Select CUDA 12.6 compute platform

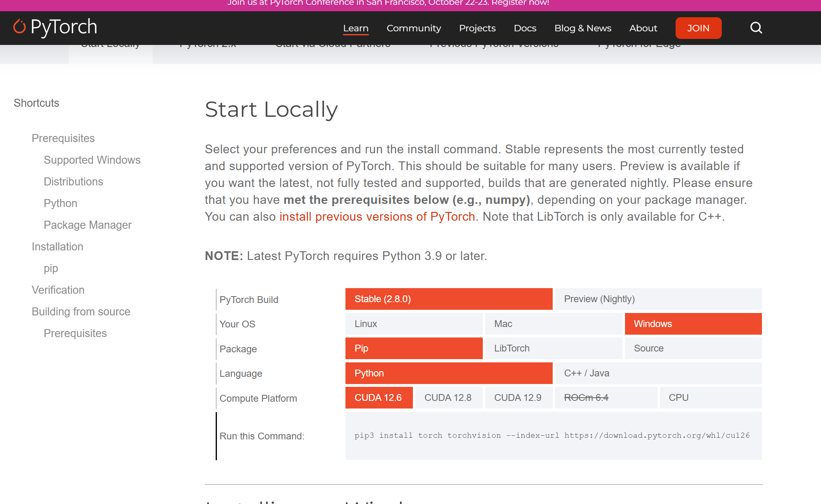click(379, 398)
